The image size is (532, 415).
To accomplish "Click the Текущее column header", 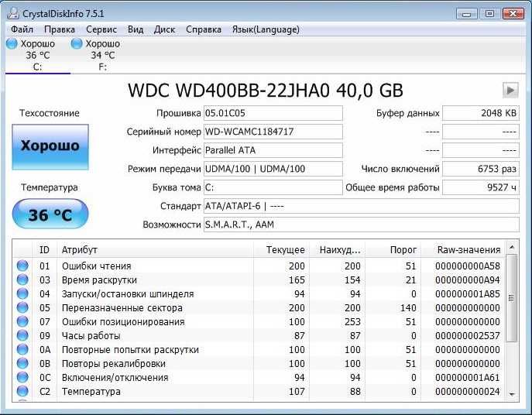I will (x=281, y=250).
